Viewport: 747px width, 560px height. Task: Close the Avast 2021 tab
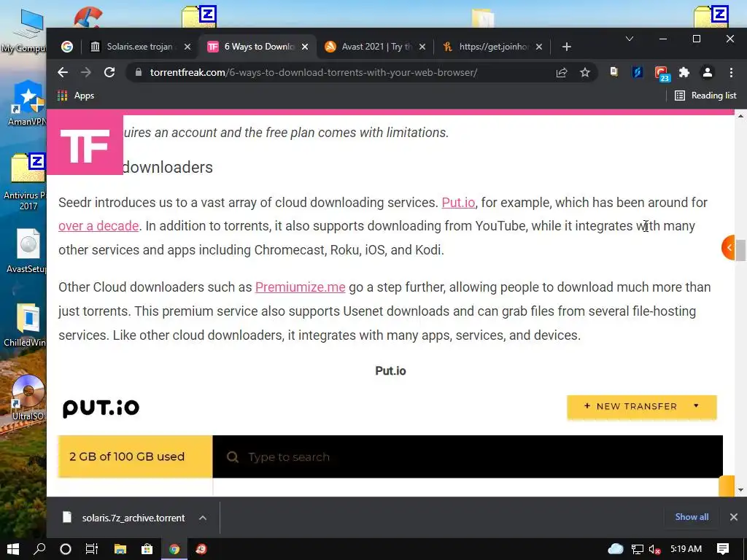(422, 47)
